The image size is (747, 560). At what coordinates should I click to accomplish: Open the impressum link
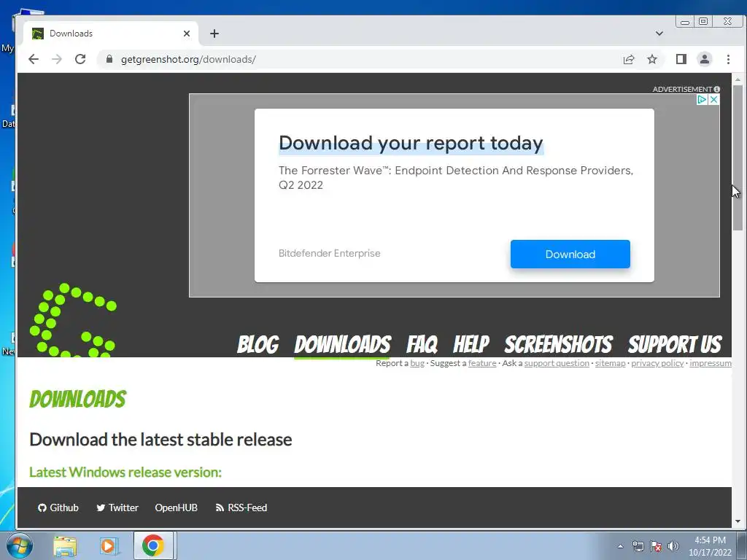tap(711, 363)
